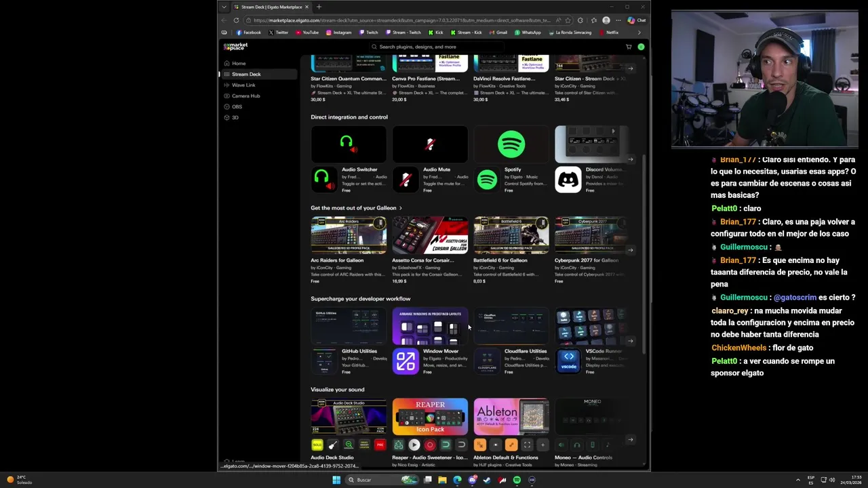This screenshot has width=868, height=488.
Task: Click the Elgato Marketplace logo
Action: [x=235, y=47]
